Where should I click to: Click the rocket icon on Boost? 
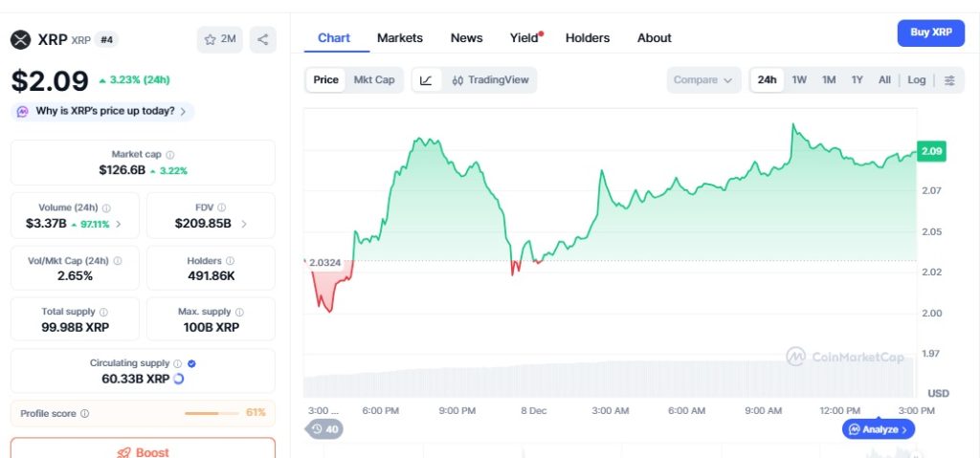point(123,452)
